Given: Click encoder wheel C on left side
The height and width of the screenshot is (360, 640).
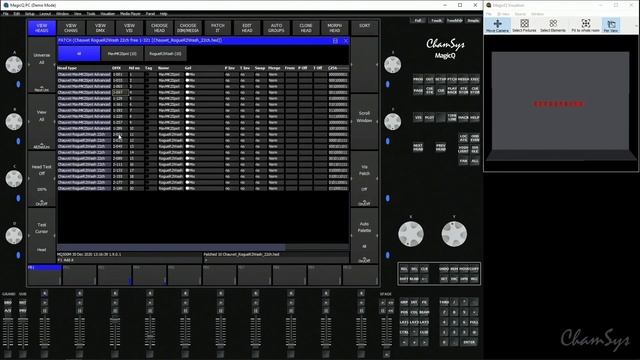Looking at the screenshot, I should click(14, 178).
